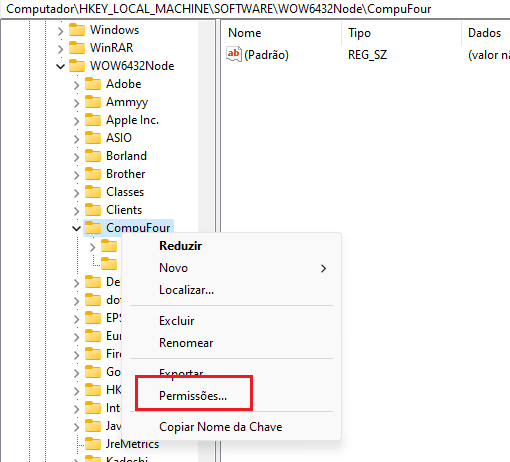Viewport: 510px width, 462px height.
Task: Click the (Padrão) string value icon
Action: [234, 54]
